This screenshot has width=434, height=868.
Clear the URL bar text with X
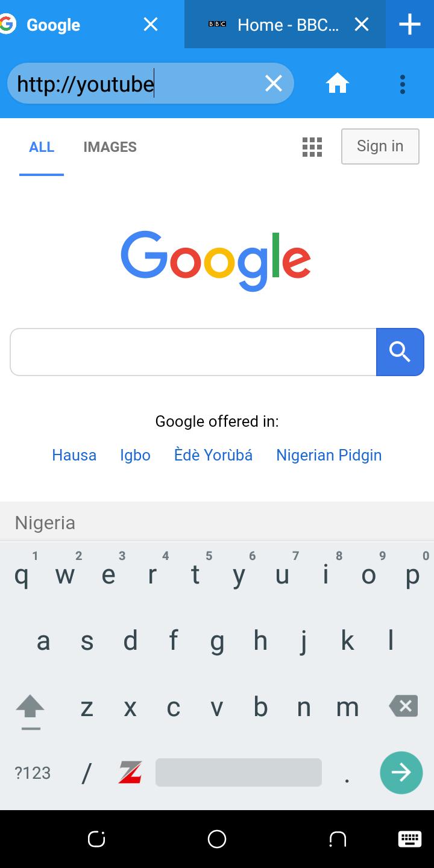pos(274,83)
